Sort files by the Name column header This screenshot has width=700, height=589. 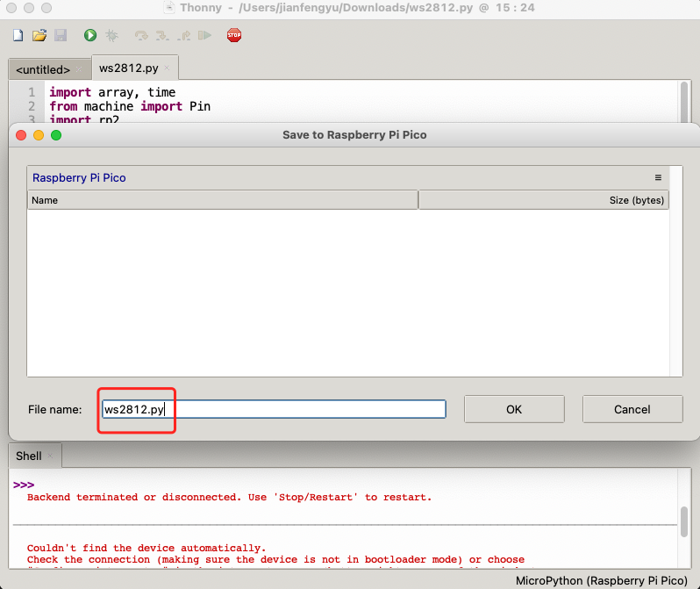[x=223, y=200]
